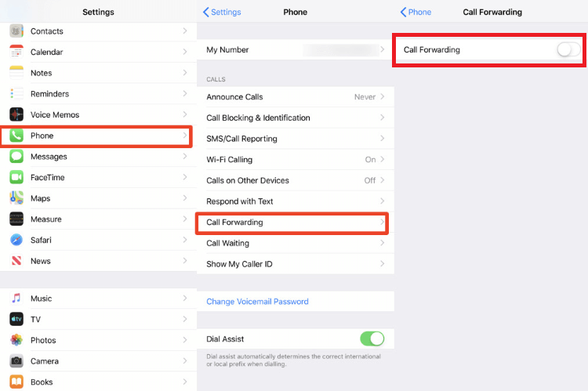
Task: Turn off the Dial Assist toggle
Action: 372,339
